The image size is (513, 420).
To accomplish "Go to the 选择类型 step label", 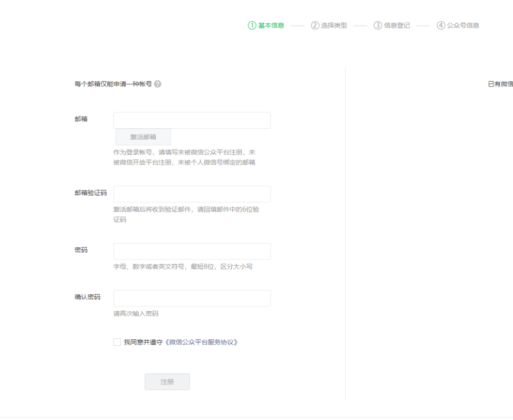I will 334,26.
